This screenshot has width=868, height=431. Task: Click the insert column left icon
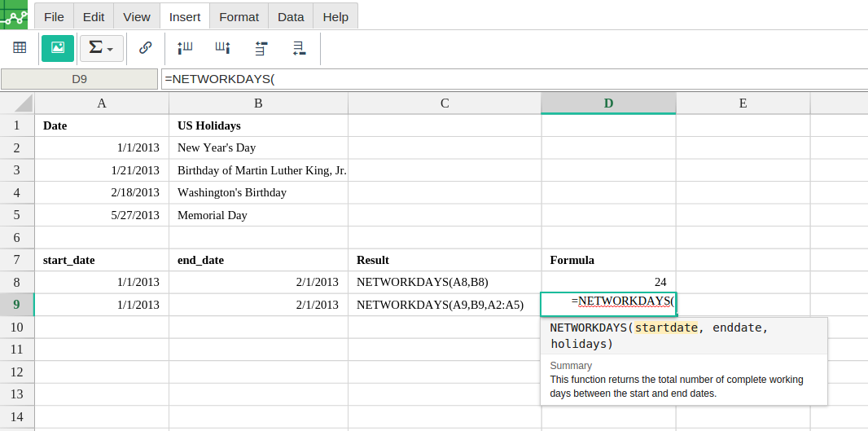click(x=185, y=48)
